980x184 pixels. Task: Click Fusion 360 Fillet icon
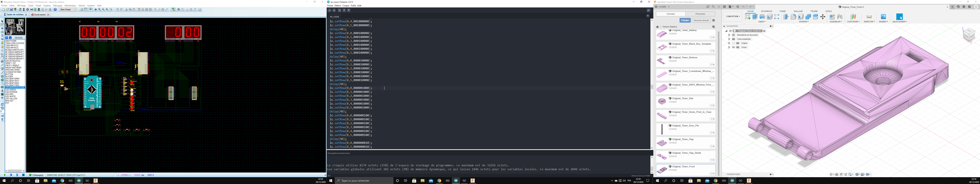tap(794, 17)
